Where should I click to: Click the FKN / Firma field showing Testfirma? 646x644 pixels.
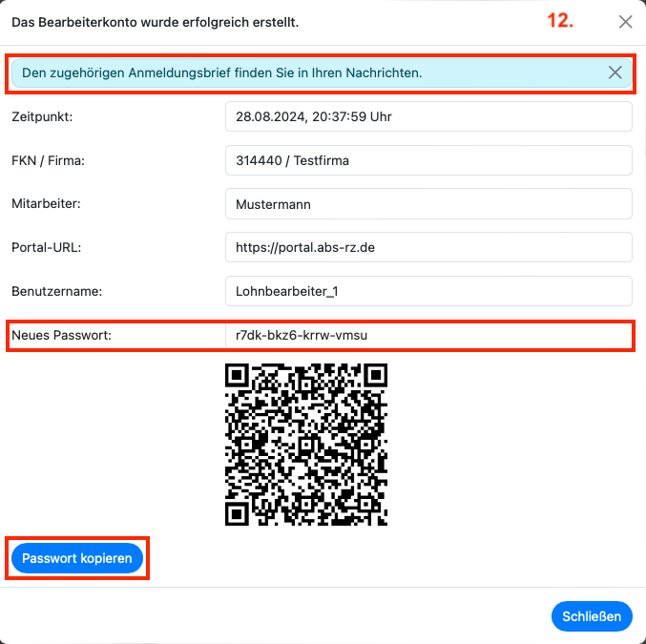[428, 160]
